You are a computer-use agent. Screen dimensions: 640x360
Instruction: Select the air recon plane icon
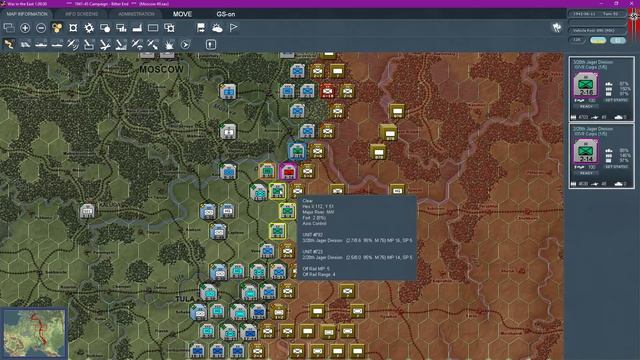(x=73, y=44)
